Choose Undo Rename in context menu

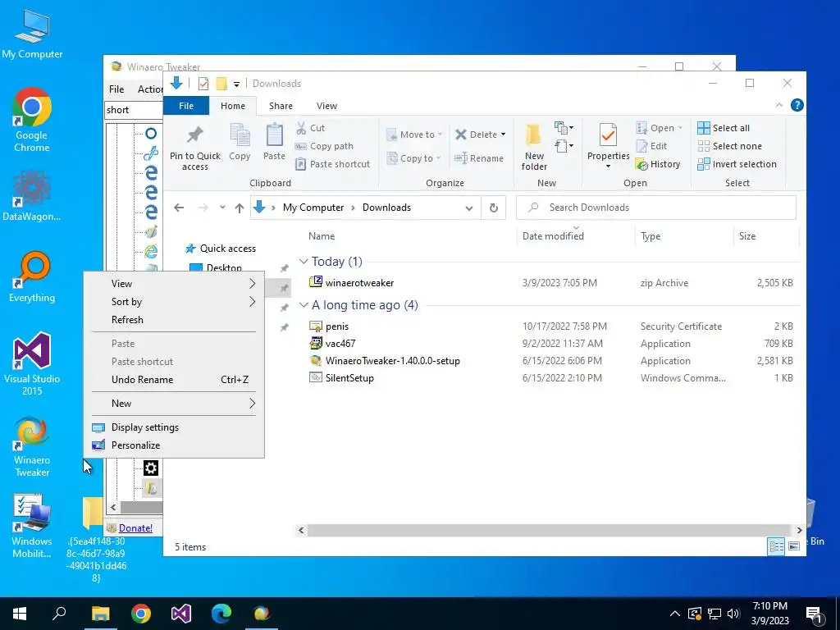[x=174, y=380]
